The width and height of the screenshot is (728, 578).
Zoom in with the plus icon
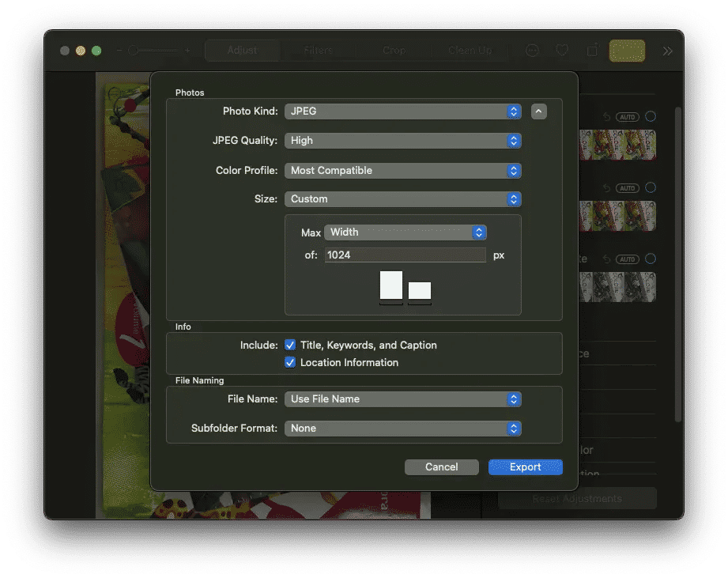pos(187,50)
